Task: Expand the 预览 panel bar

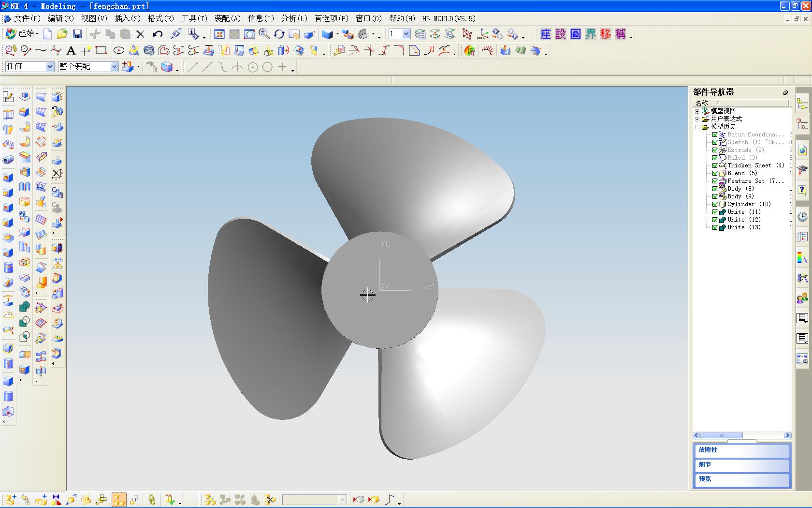Action: point(742,479)
